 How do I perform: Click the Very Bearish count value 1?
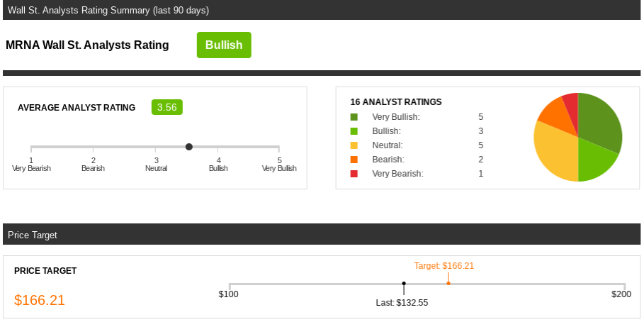[481, 174]
